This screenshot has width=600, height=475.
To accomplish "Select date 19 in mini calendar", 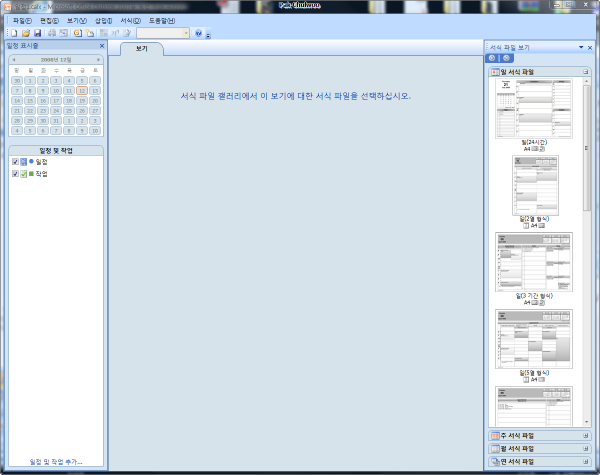I will click(x=82, y=101).
